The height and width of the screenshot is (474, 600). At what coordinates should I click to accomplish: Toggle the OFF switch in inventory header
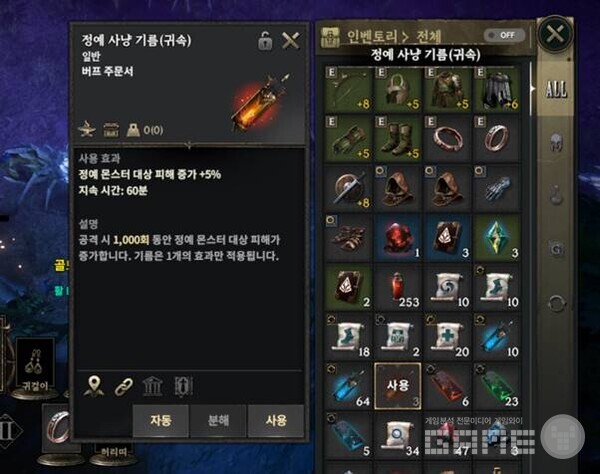click(x=504, y=35)
